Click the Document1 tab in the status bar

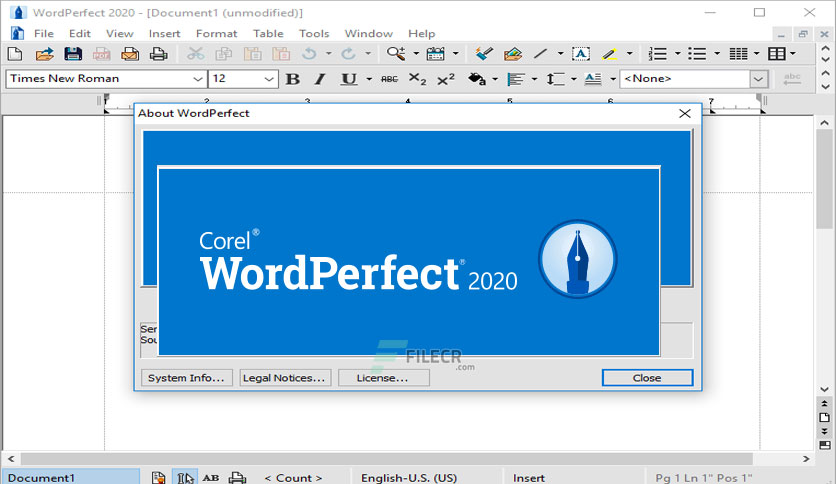click(42, 478)
